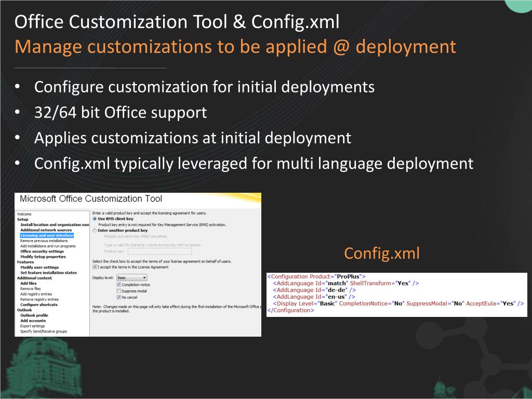Click the 'Additional content' section
532x399 pixels.
coord(35,278)
